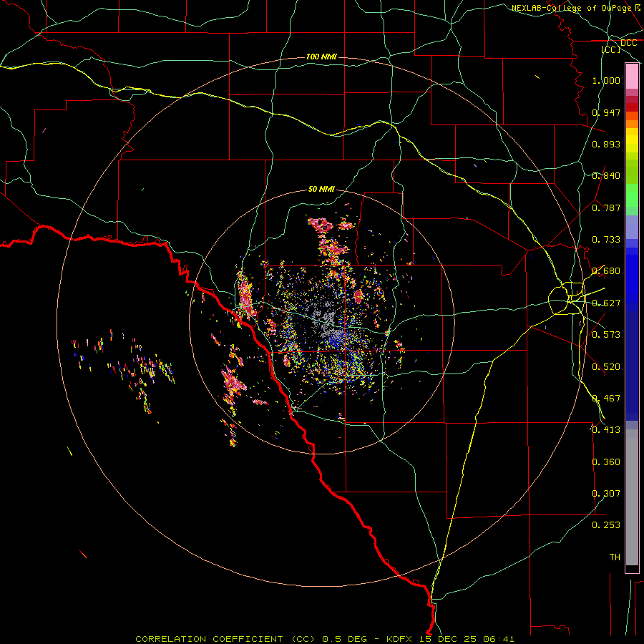Click the gray segment of the color bar
This screenshot has width=644, height=644.
(x=632, y=497)
